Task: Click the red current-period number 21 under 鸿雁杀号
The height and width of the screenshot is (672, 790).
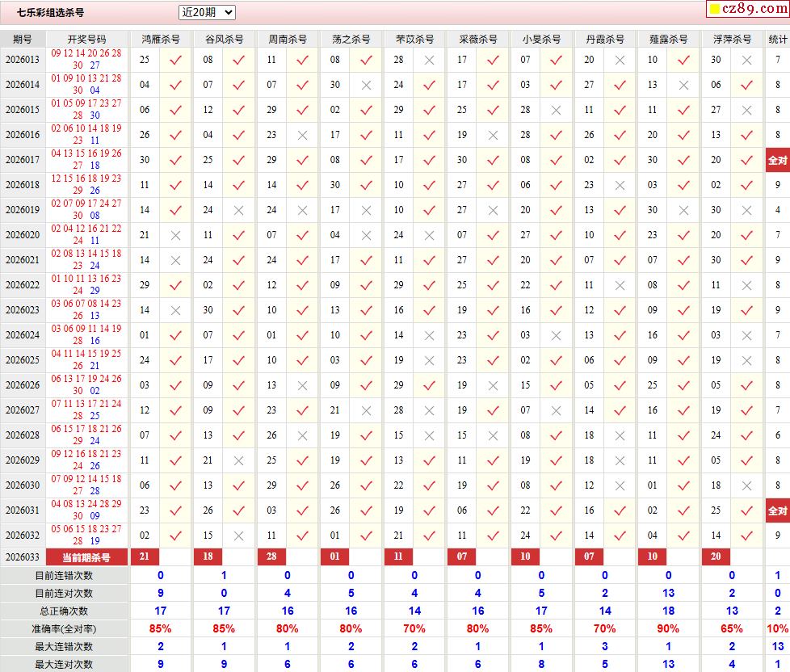Action: [145, 557]
